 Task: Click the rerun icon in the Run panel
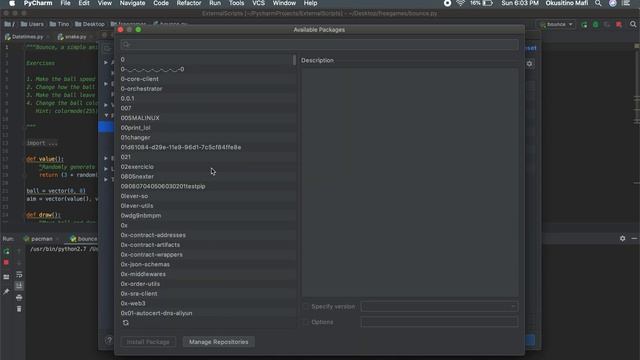click(6, 251)
